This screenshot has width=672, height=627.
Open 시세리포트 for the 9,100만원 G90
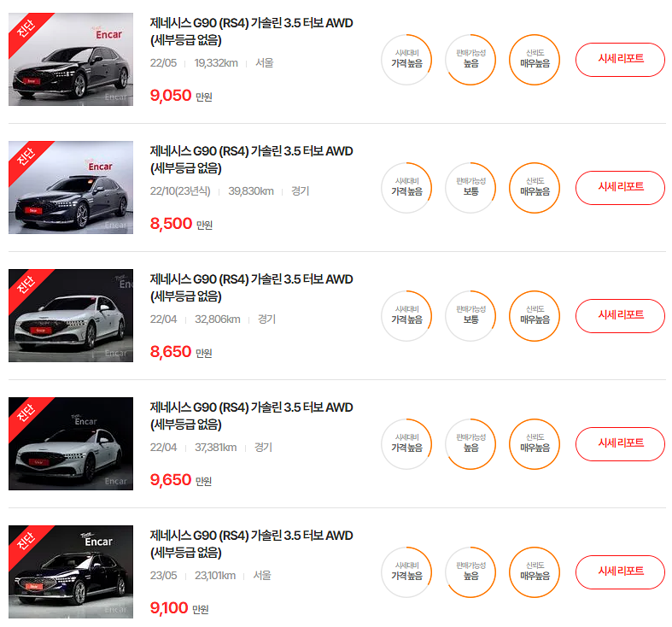tap(620, 572)
